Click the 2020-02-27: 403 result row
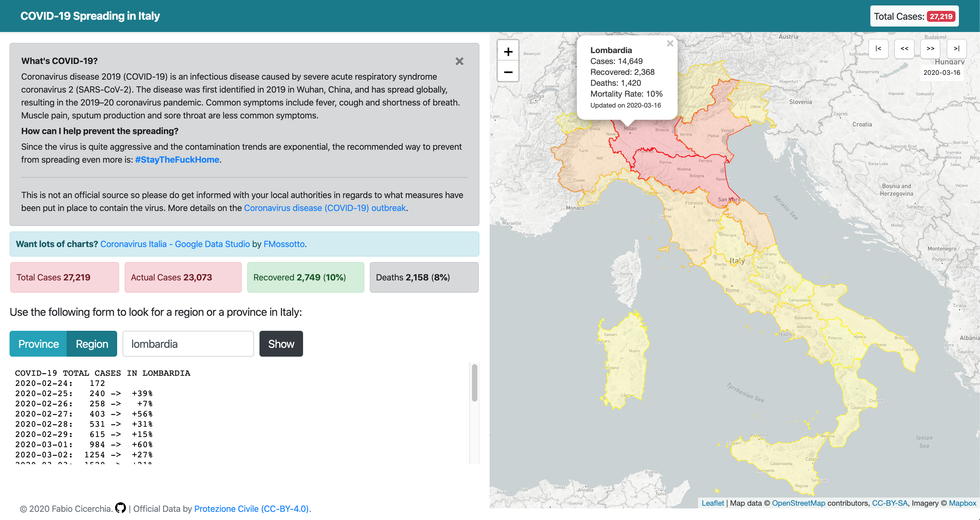 click(x=84, y=414)
